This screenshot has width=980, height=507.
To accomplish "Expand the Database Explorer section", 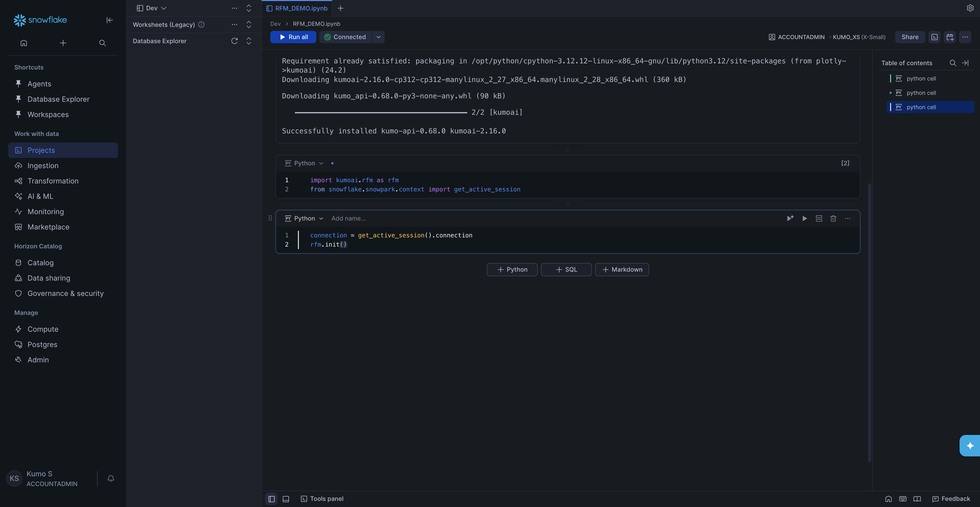I will (x=249, y=41).
